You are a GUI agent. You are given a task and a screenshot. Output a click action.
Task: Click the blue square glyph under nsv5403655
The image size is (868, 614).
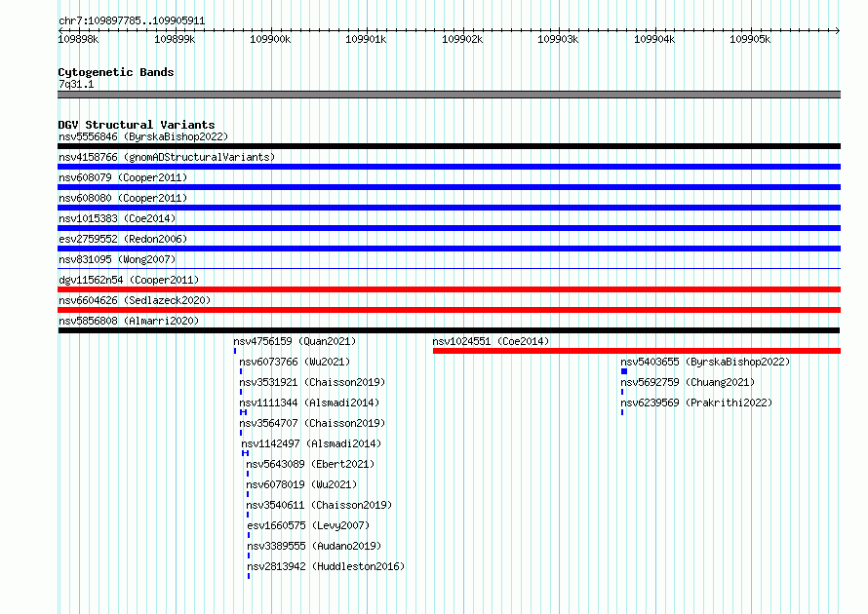click(624, 371)
